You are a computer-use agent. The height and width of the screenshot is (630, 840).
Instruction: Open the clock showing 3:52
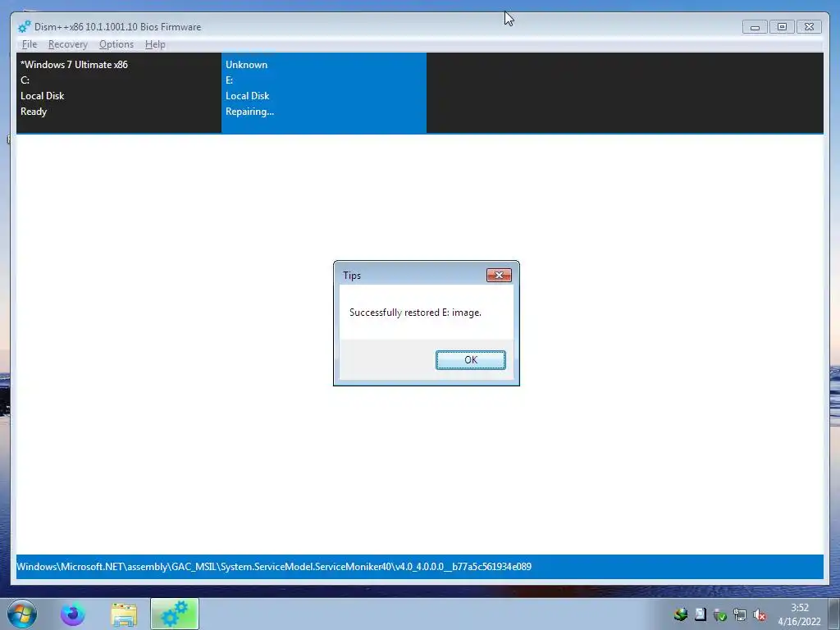(x=799, y=614)
